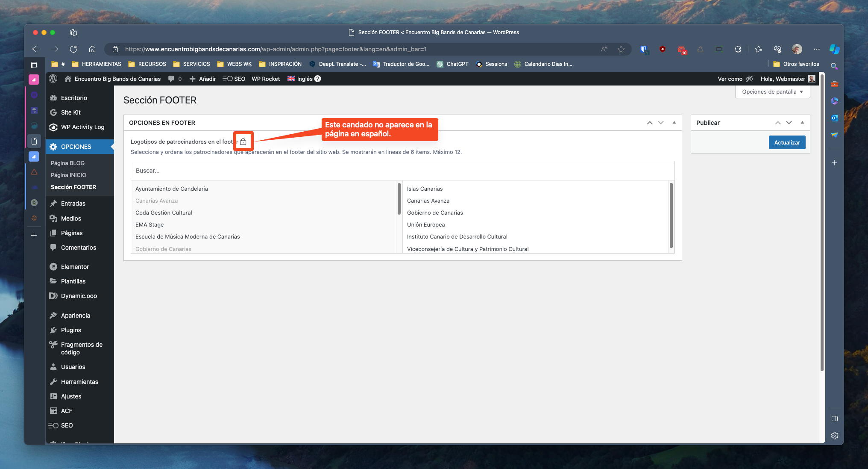868x469 pixels.
Task: Open the browser profile avatar
Action: pyautogui.click(x=797, y=49)
